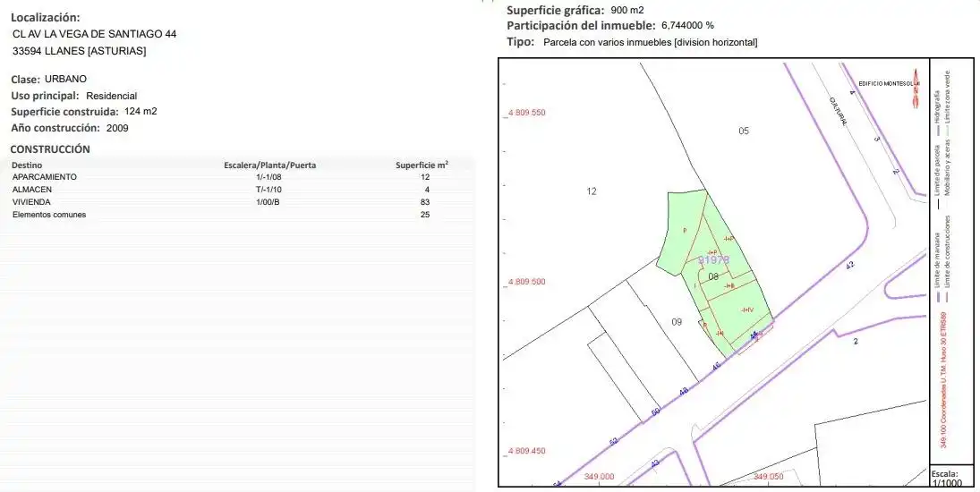Click street number '52' on the map
The width and height of the screenshot is (980, 492).
(x=614, y=441)
